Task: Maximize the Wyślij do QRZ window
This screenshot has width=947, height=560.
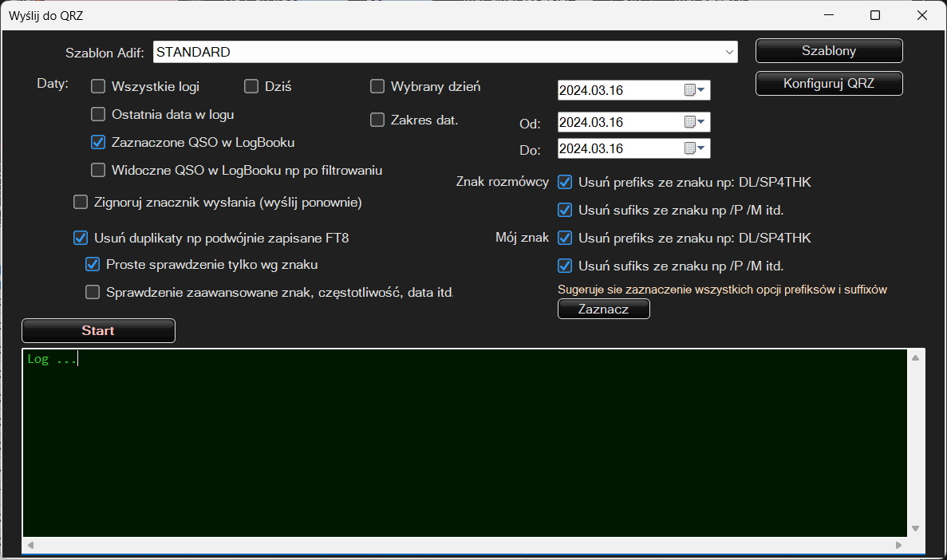Action: (x=875, y=15)
